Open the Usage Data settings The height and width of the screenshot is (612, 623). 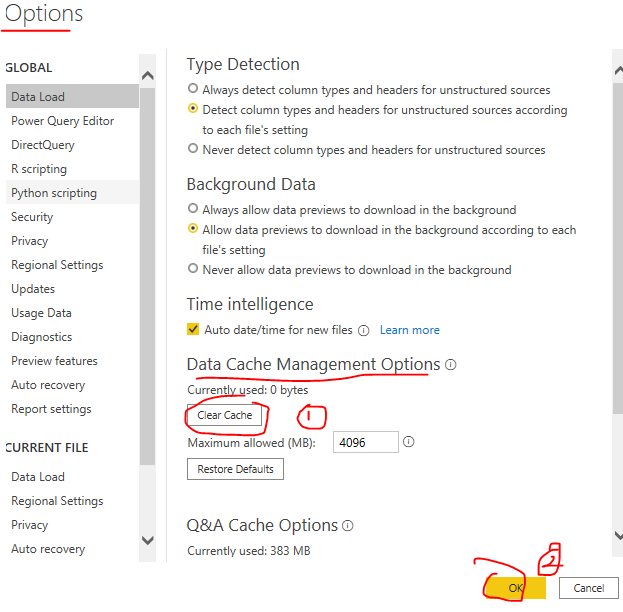click(x=72, y=313)
